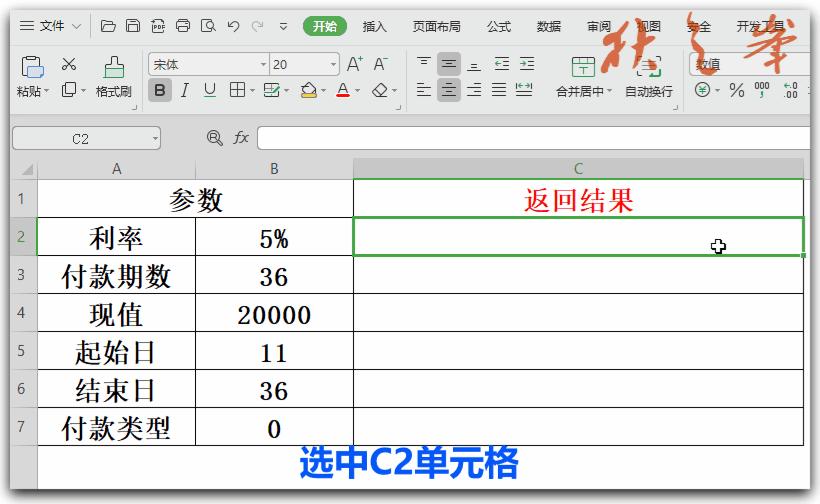Screen dimensions: 820x504
Task: Align text to bottom
Action: pos(474,65)
